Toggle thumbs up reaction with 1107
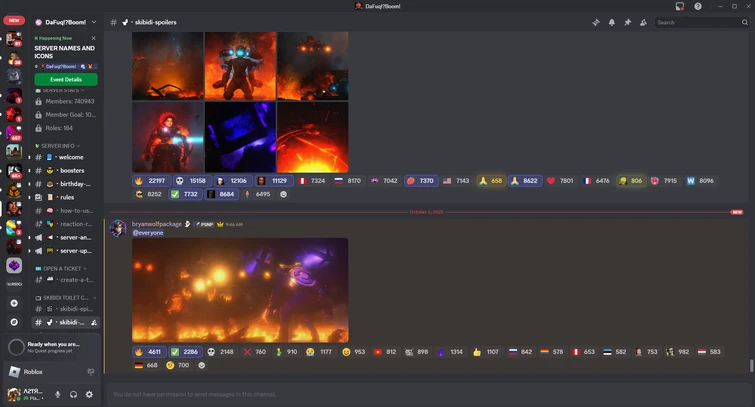The height and width of the screenshot is (407, 755). (x=486, y=352)
